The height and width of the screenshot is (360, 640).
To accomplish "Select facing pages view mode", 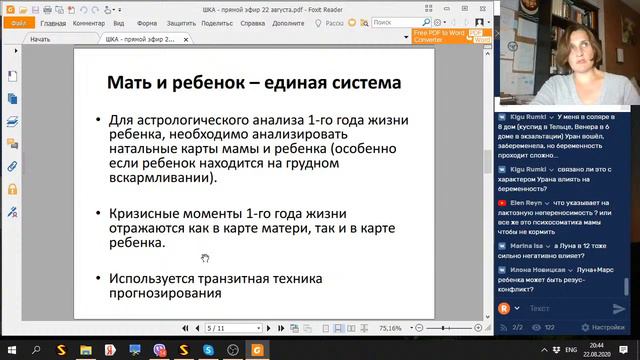I will (x=351, y=328).
